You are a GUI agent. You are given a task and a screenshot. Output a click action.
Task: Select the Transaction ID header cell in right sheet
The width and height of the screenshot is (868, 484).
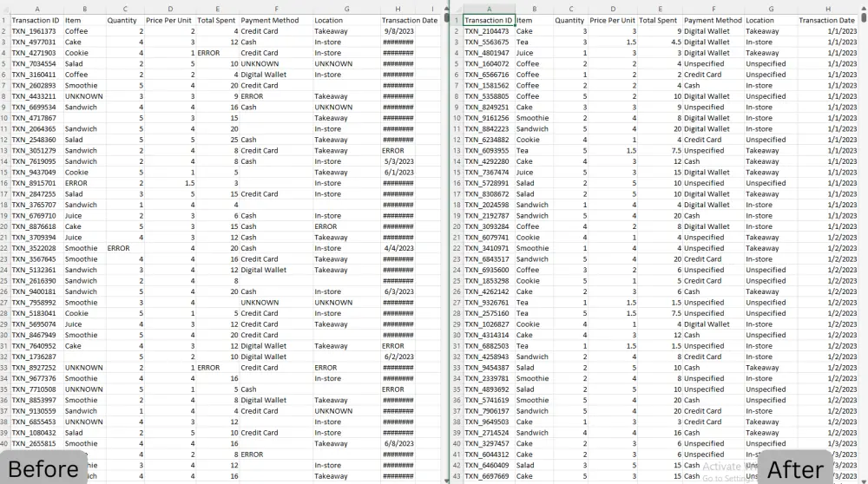489,21
